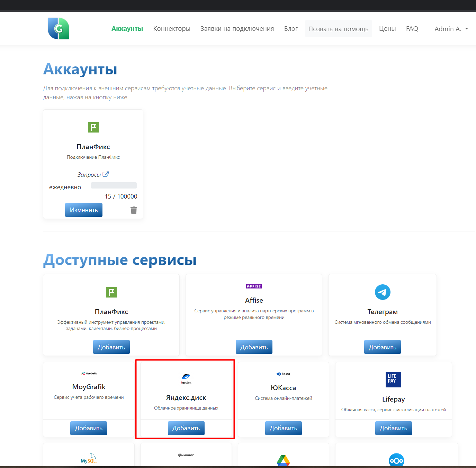The image size is (476, 468).
Task: Click Добавить under Lifepay
Action: pos(393,428)
